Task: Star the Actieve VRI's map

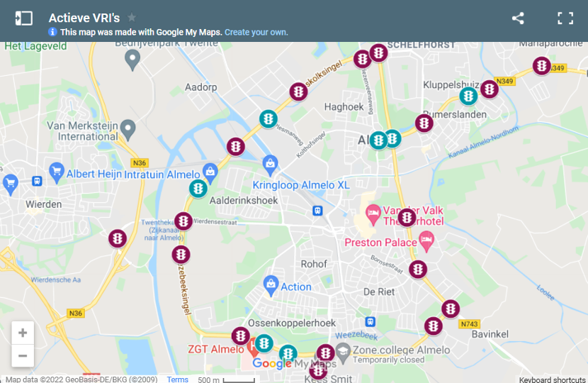Action: pyautogui.click(x=132, y=17)
